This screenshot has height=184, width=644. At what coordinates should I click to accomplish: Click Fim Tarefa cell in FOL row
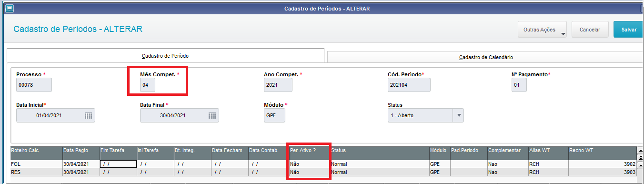[x=118, y=164]
